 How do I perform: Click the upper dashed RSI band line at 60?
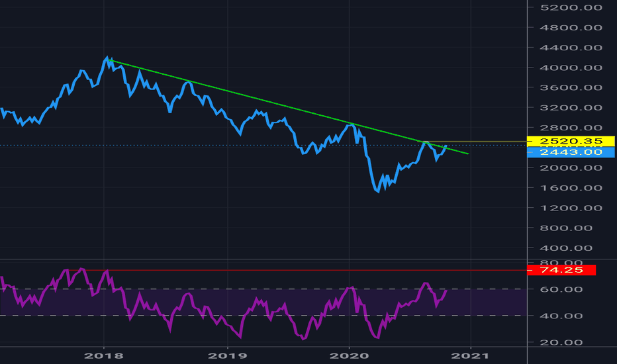click(x=263, y=289)
